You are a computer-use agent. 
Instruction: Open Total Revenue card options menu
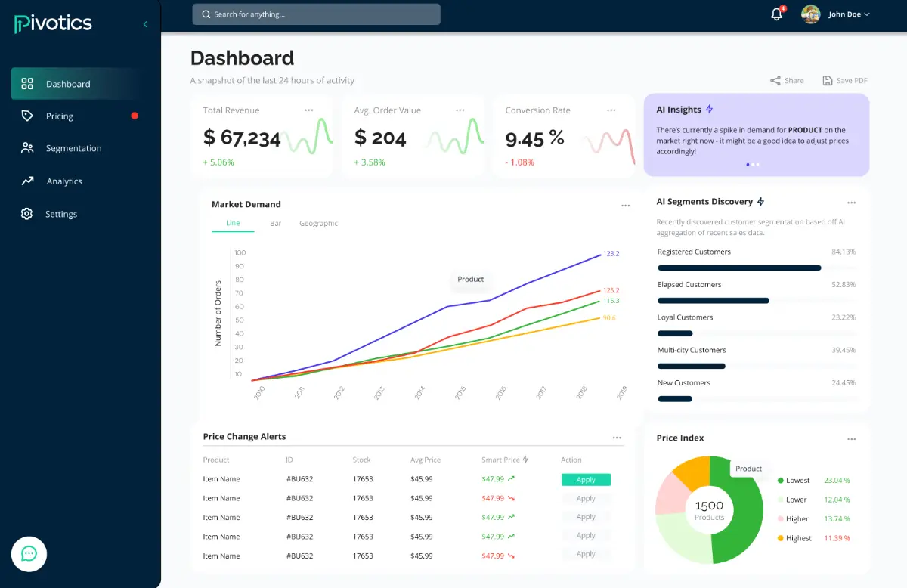(309, 110)
